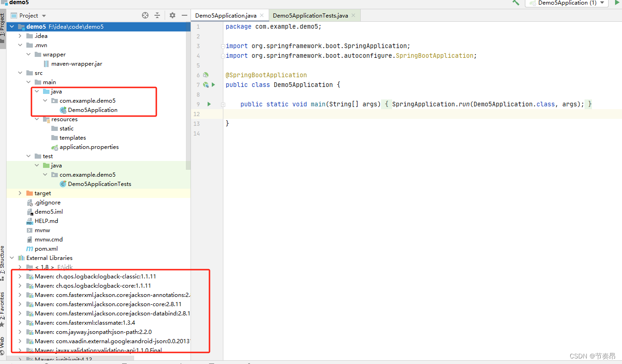The image size is (622, 364).
Task: Click the orange target folder icon
Action: (30, 193)
